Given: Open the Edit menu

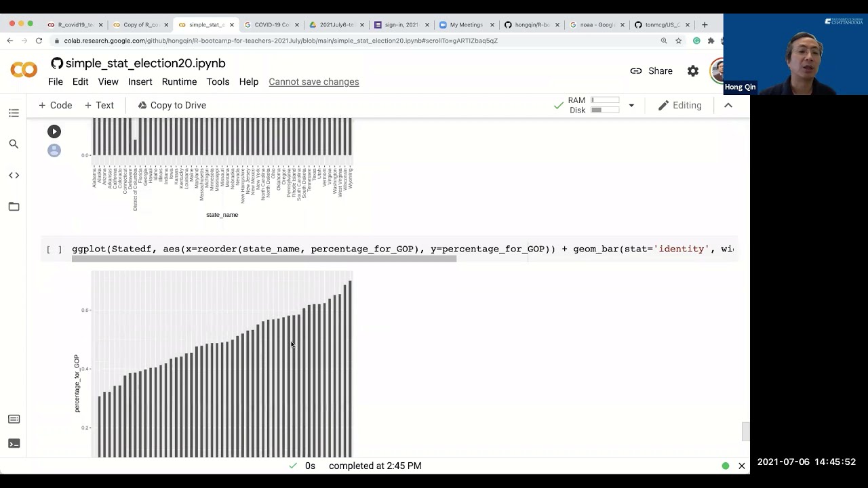Looking at the screenshot, I should pos(80,82).
